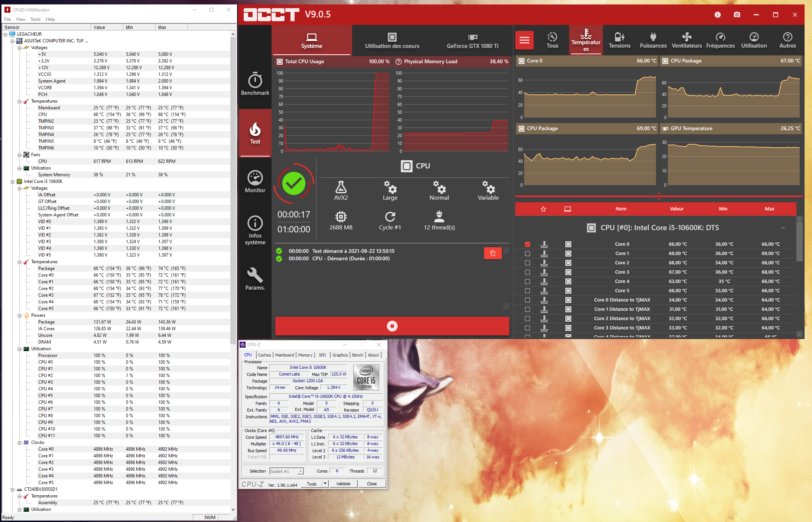Show Puissances power sensors

(653, 40)
